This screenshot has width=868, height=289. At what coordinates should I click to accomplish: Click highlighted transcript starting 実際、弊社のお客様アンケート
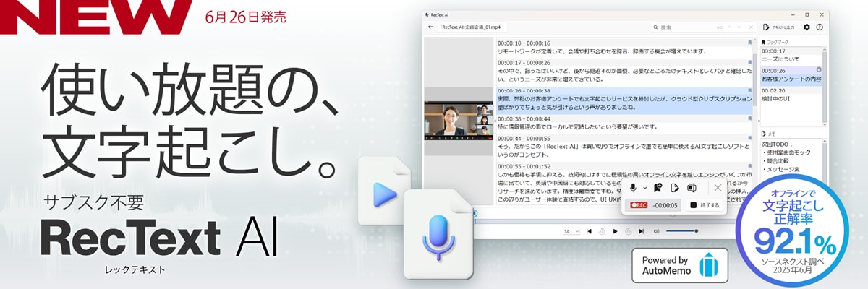(624, 103)
